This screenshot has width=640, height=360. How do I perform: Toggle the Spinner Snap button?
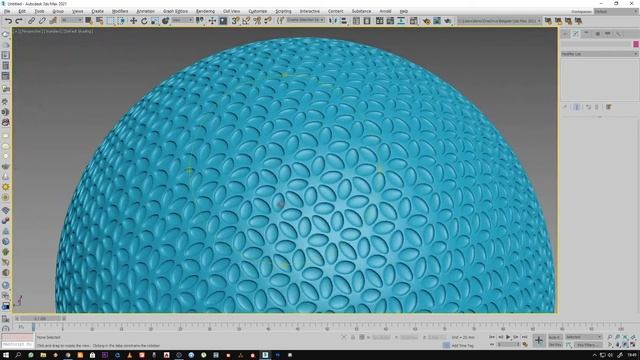coord(268,20)
